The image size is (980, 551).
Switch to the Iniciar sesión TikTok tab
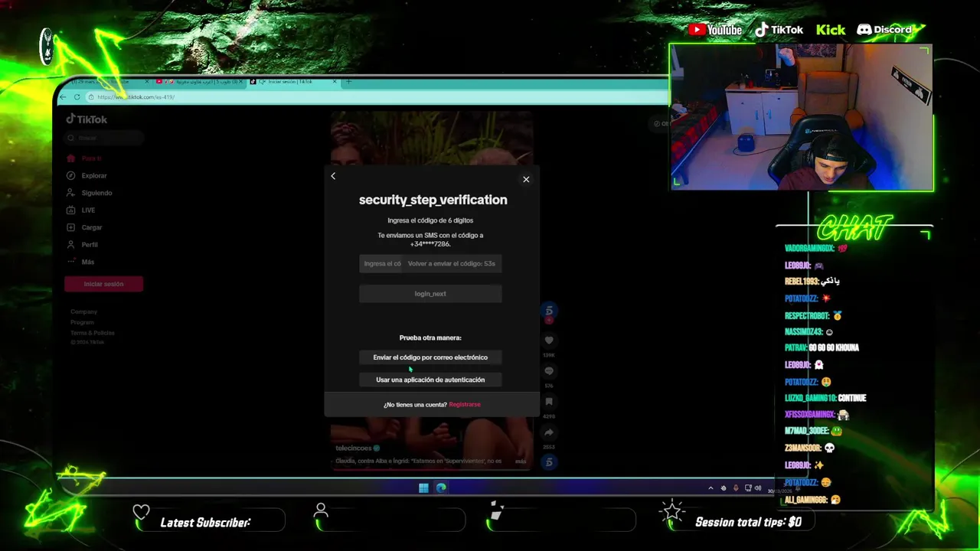295,81
